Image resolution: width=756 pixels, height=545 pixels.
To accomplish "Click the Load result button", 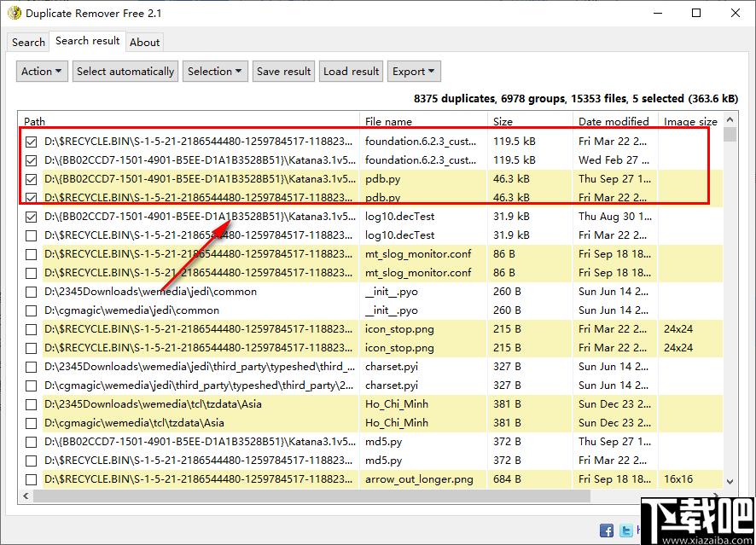I will [351, 72].
